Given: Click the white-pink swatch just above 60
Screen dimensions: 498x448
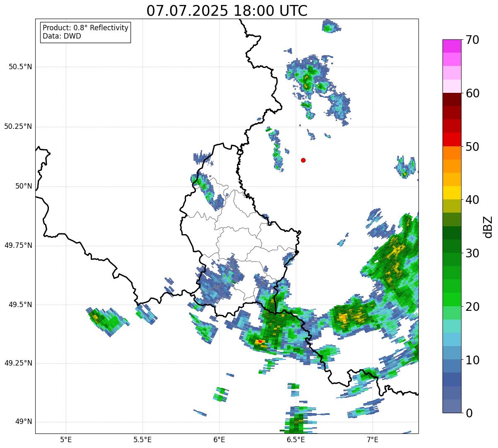Looking at the screenshot, I should pos(452,86).
